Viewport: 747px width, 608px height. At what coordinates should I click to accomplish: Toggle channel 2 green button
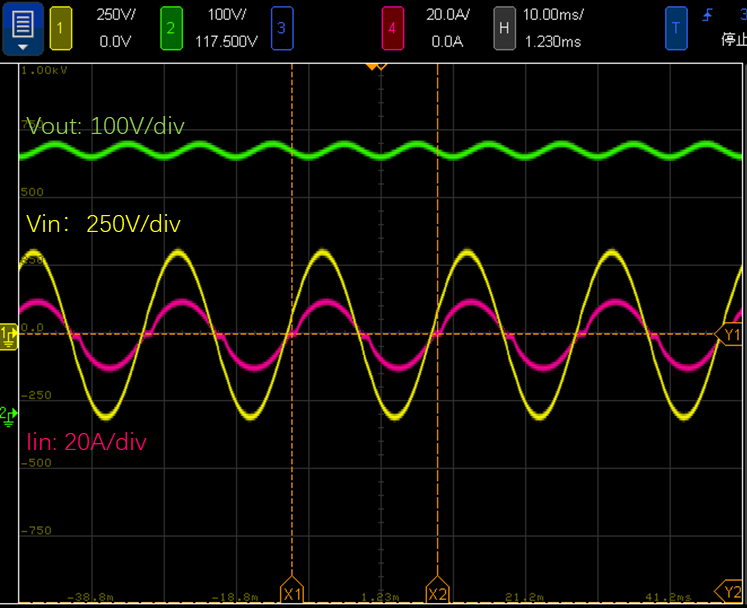pos(170,28)
